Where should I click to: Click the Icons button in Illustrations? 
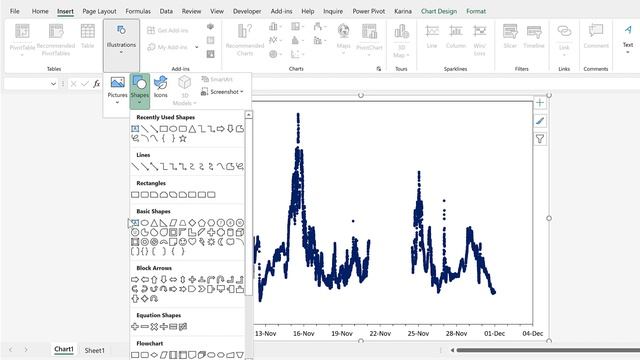coord(160,87)
